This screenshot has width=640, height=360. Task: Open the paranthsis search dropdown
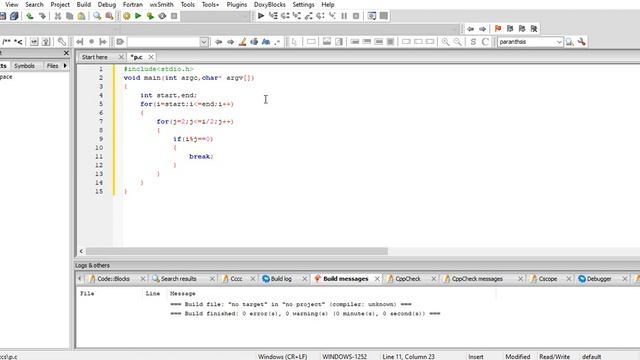[x=559, y=42]
